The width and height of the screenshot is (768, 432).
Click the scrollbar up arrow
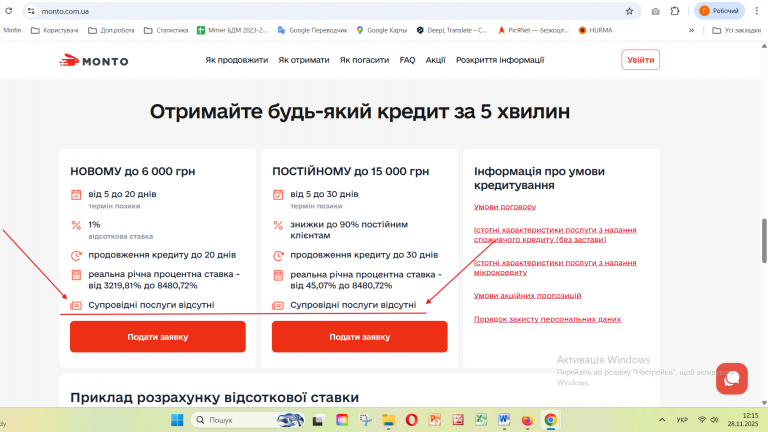pos(764,46)
